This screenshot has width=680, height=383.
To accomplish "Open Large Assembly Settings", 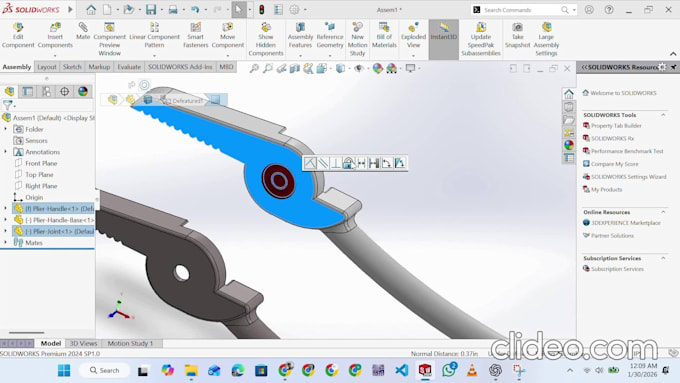I will (546, 39).
